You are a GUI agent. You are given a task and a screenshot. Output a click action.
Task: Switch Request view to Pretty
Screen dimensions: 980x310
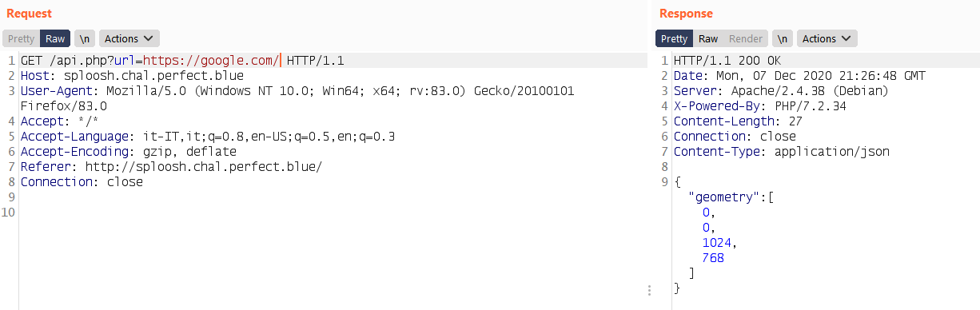[22, 38]
